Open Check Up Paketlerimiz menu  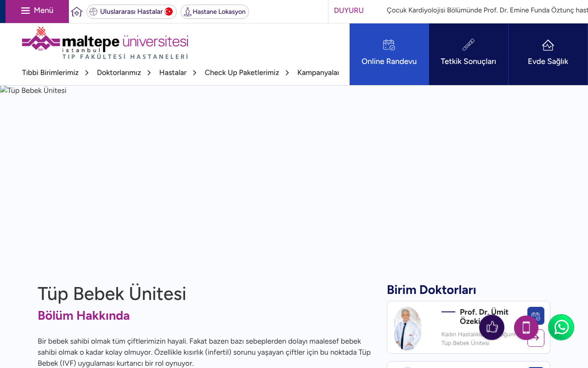click(x=242, y=73)
